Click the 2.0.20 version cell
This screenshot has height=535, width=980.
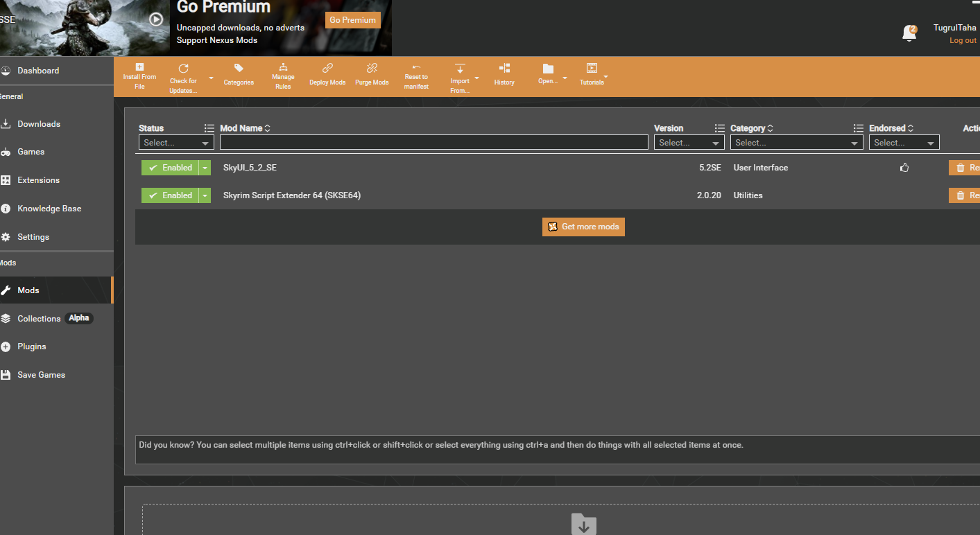[709, 195]
